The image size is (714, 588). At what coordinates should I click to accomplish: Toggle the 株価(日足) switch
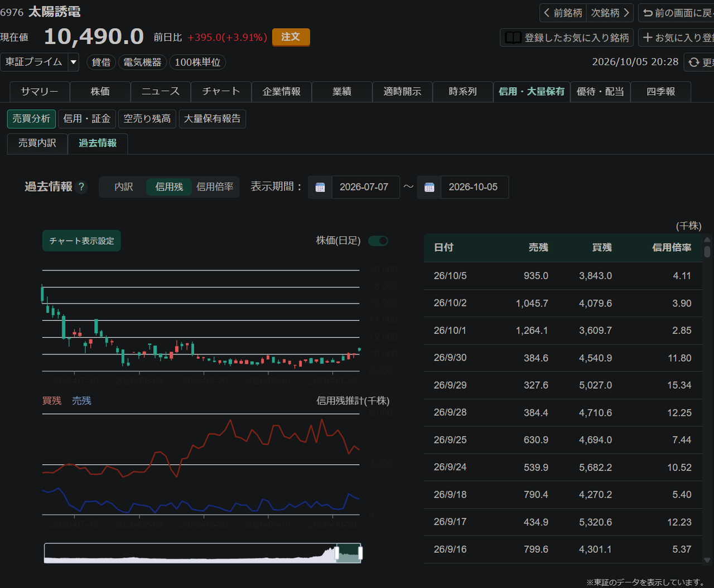(378, 241)
